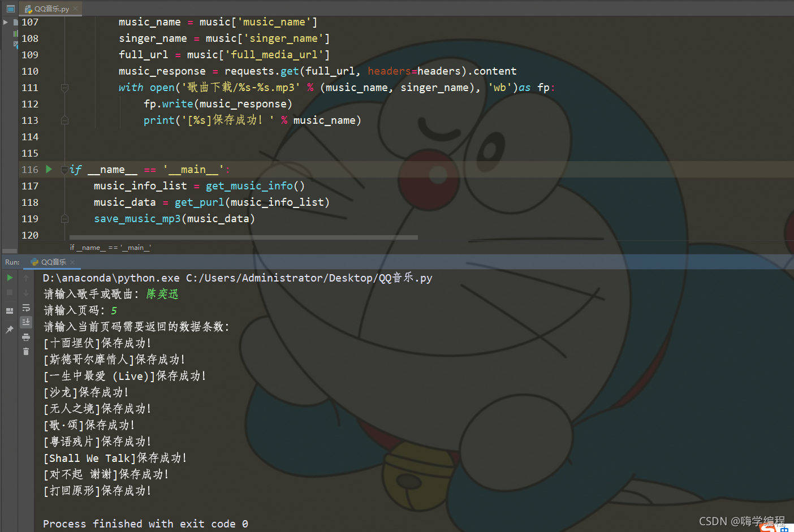794x532 pixels.
Task: Click the gray play triangle left of line 107
Action: [x=6, y=22]
